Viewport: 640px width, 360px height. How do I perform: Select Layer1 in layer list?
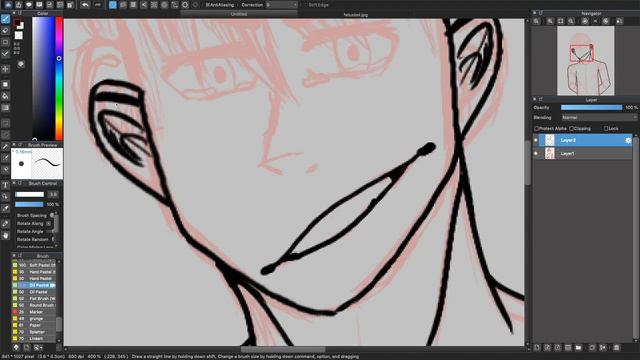[585, 153]
